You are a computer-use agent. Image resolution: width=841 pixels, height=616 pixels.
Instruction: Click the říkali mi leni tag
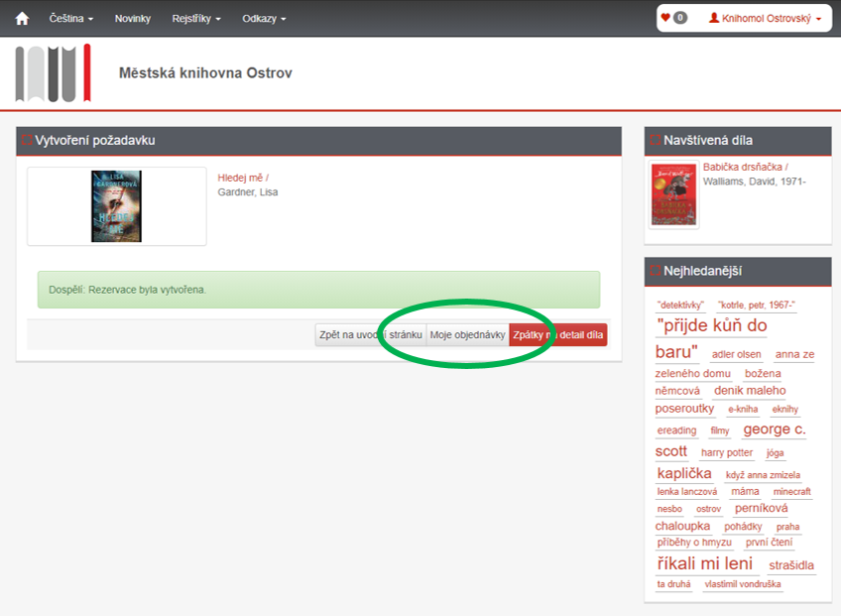pyautogui.click(x=705, y=563)
